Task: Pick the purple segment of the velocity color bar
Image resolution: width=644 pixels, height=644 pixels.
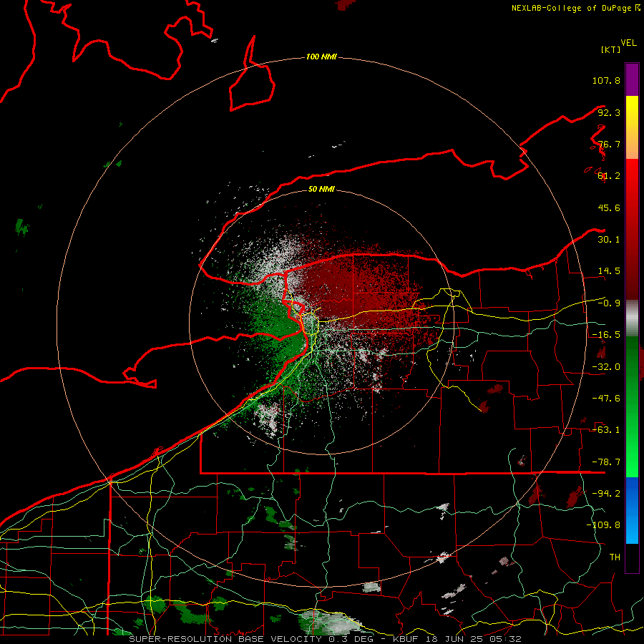Action: click(x=632, y=79)
